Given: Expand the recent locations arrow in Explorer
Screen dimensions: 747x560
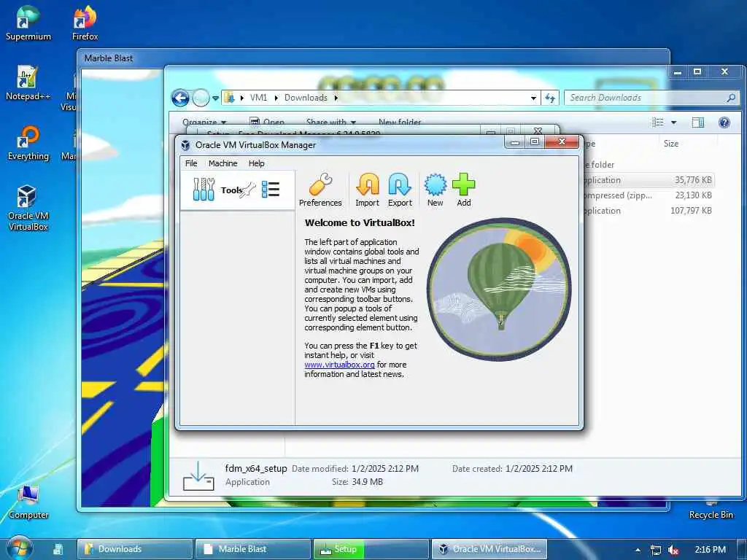Looking at the screenshot, I should pos(215,98).
